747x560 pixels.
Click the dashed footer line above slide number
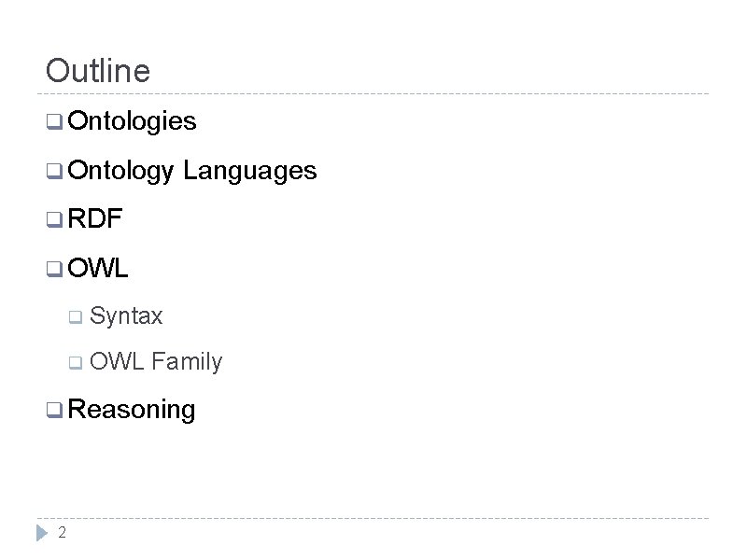[x=373, y=518]
